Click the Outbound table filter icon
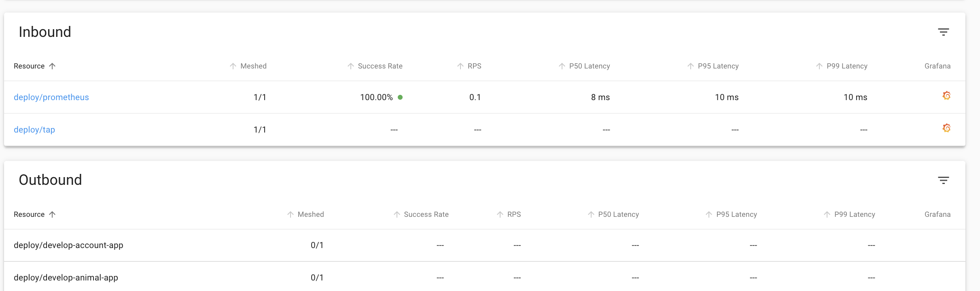 point(943,180)
